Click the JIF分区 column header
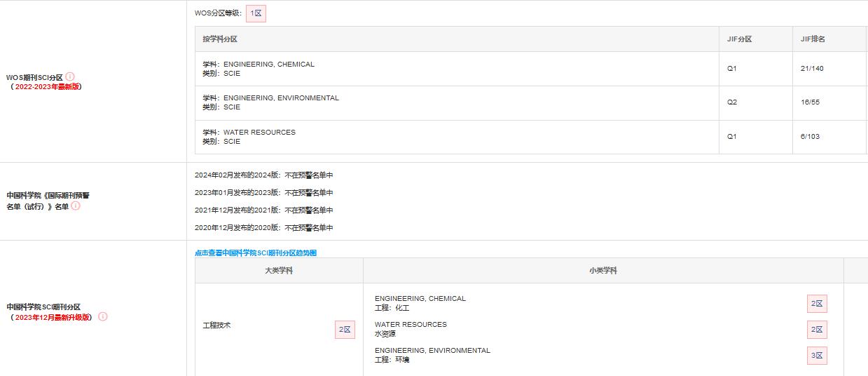This screenshot has height=376, width=868. pos(739,39)
